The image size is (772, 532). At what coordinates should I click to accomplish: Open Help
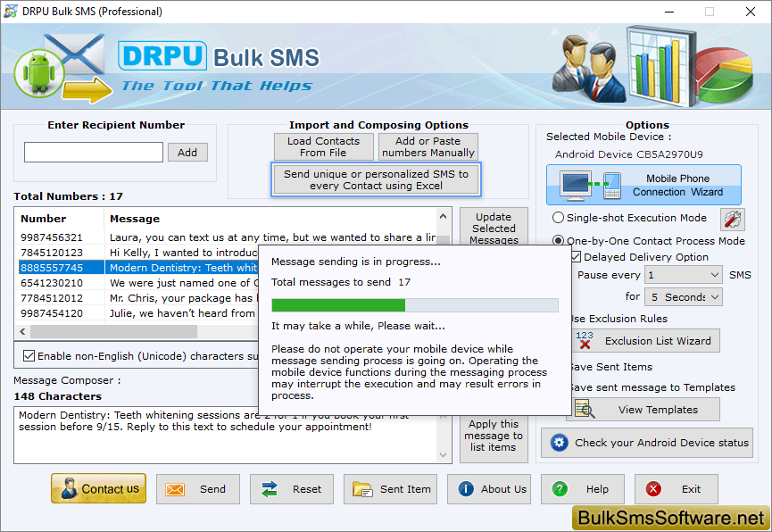pos(583,489)
